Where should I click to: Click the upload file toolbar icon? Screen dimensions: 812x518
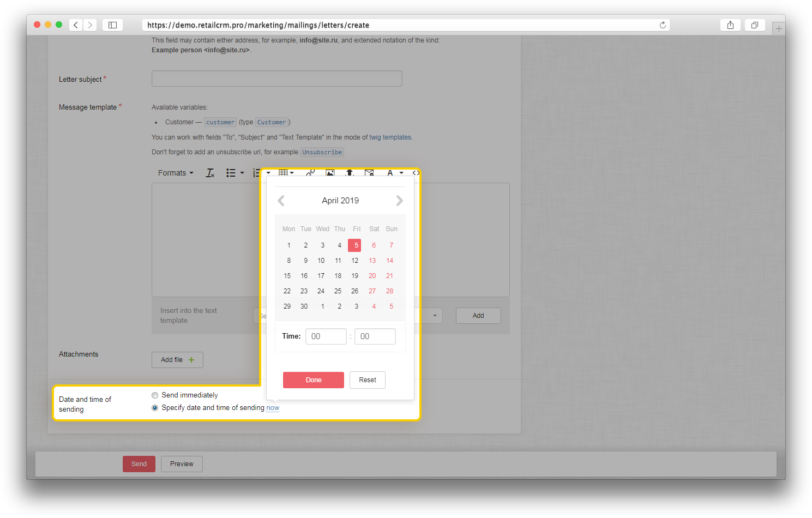[x=350, y=172]
